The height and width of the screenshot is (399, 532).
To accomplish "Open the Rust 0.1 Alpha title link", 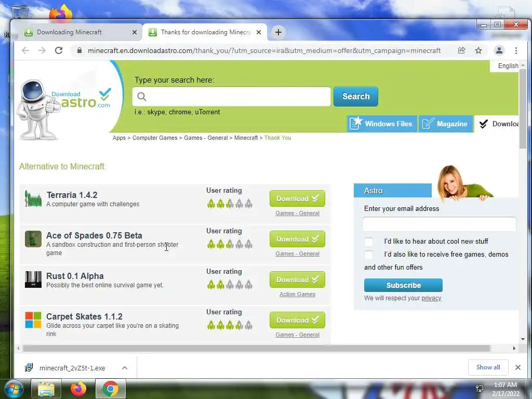I will click(75, 276).
